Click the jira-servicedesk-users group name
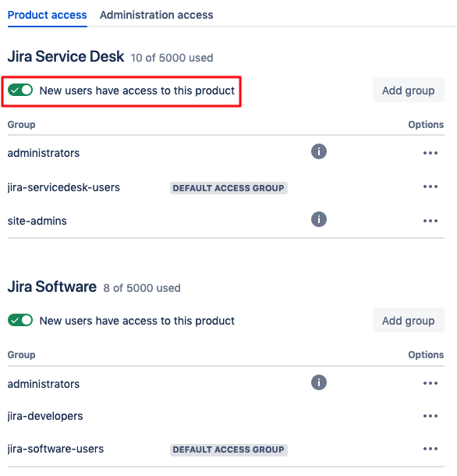457x476 pixels. pos(64,187)
